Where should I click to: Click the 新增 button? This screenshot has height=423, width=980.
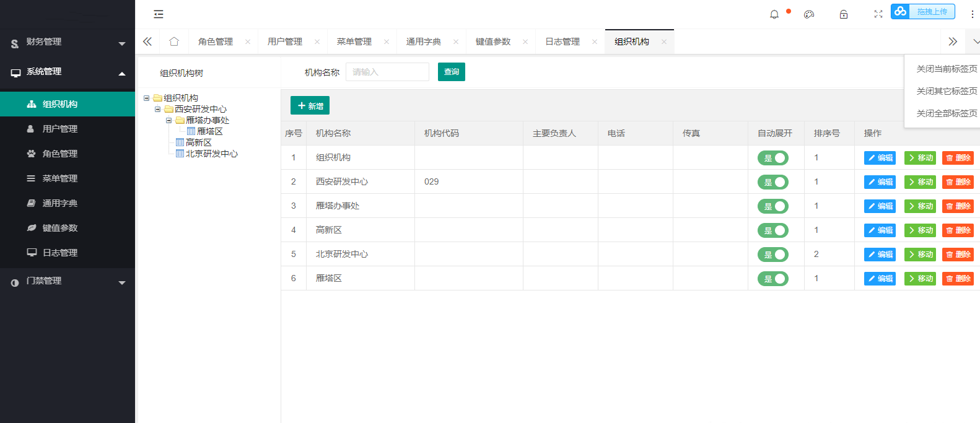[310, 106]
